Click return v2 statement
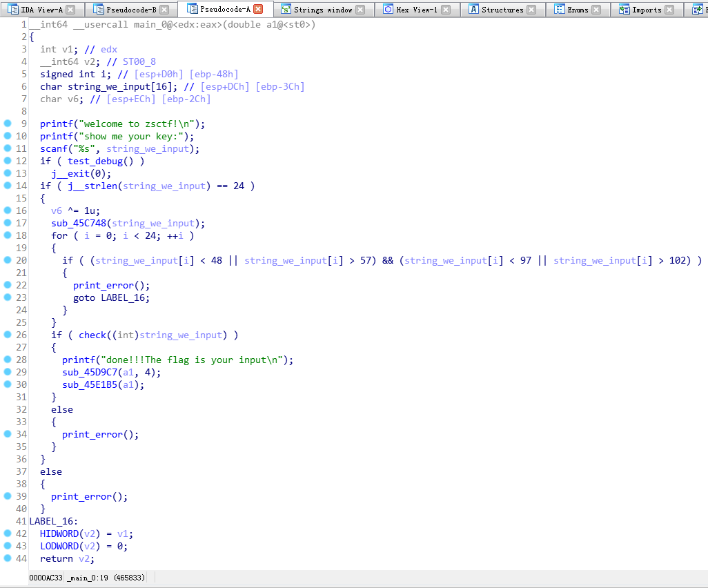This screenshot has height=588, width=708. click(x=67, y=558)
